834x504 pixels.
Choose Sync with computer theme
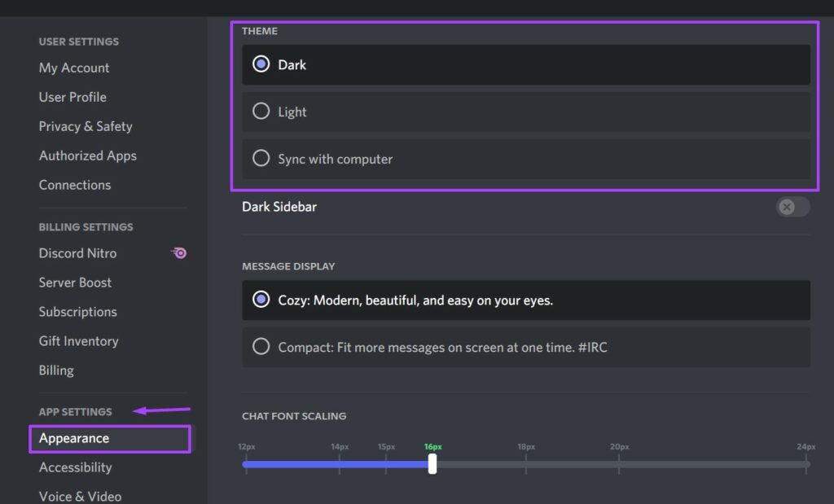pos(526,159)
